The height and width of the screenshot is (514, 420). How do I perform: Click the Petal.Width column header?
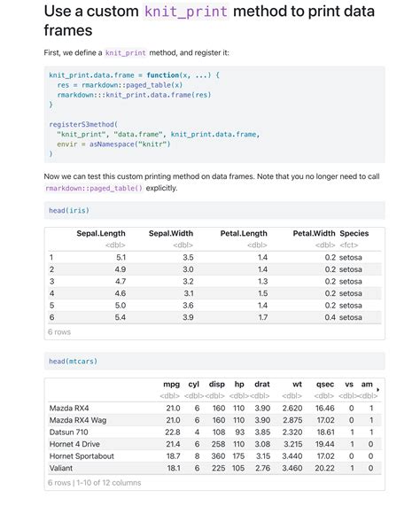[x=314, y=233]
